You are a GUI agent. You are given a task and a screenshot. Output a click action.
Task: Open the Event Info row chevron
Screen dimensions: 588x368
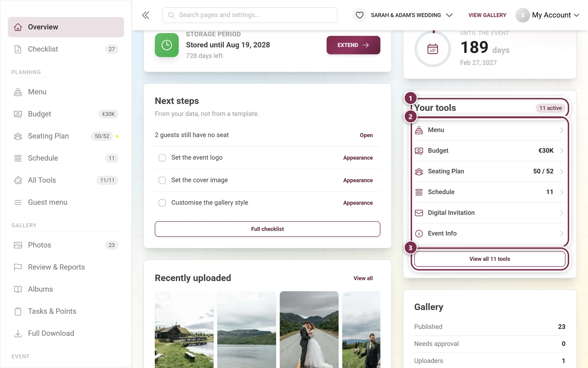[561, 233]
